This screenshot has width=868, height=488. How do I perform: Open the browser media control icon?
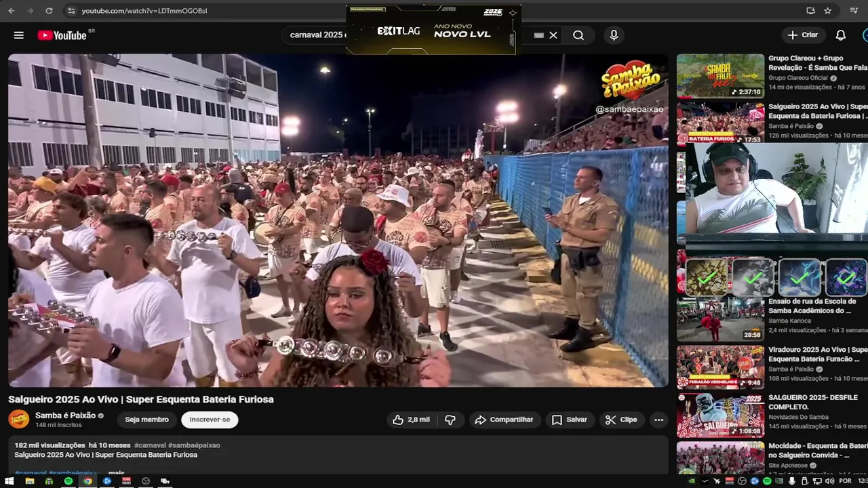point(854,11)
